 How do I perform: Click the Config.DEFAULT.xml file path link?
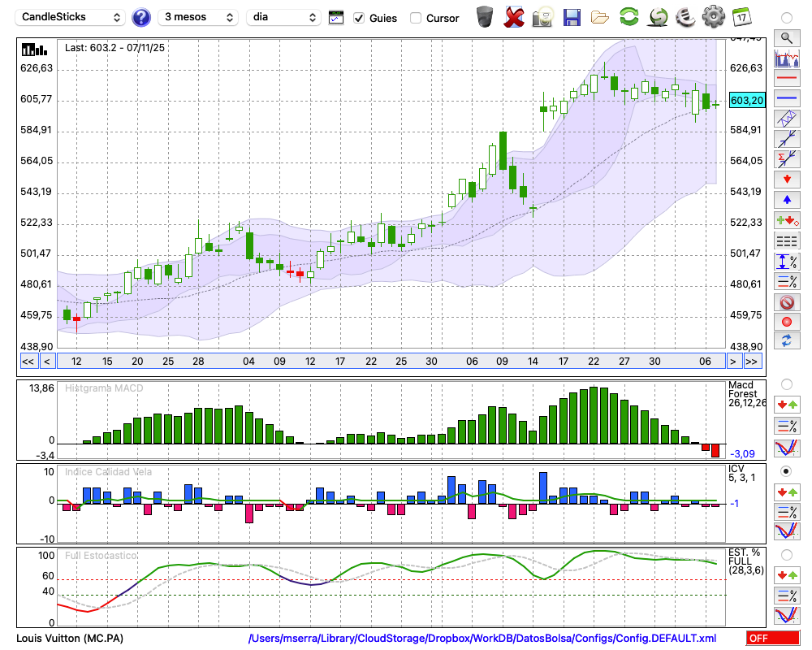(x=482, y=639)
